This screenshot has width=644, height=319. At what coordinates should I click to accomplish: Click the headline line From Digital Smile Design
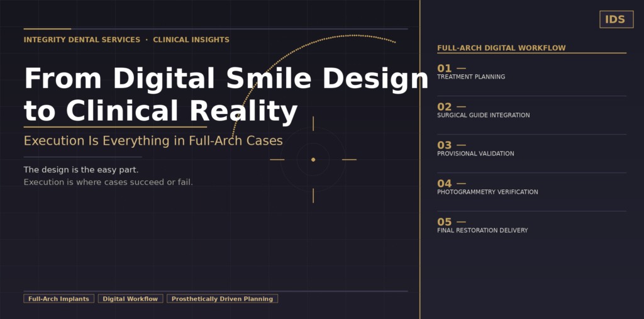point(225,79)
